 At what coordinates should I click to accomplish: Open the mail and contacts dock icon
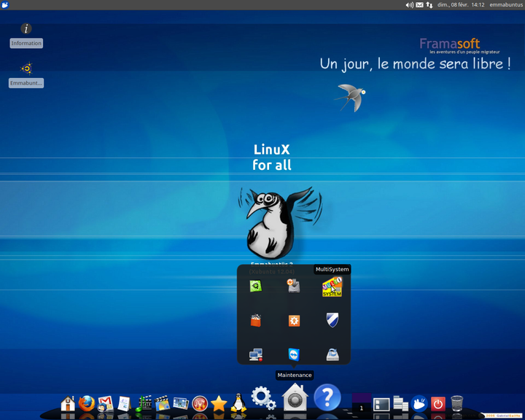point(105,404)
